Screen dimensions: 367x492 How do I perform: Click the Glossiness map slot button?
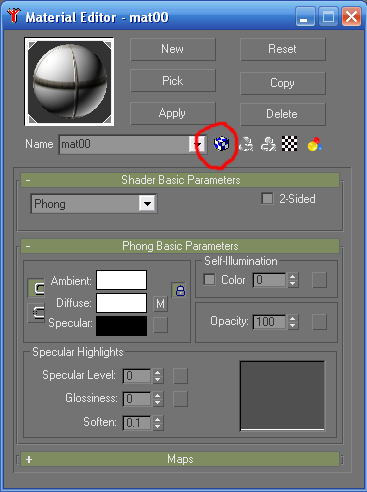click(180, 399)
